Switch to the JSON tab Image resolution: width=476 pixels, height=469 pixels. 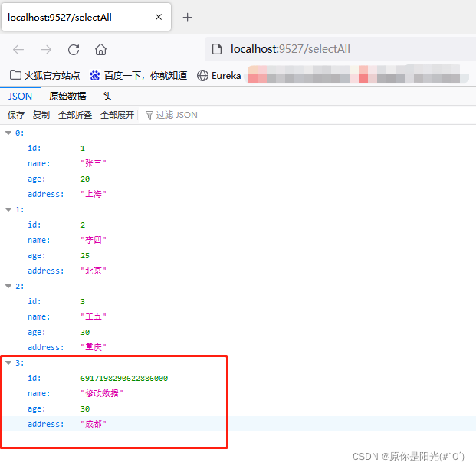click(x=20, y=97)
